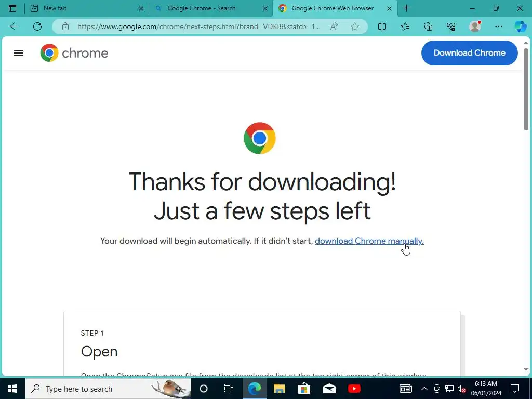View site information lock icon
Viewport: 532px width, 399px height.
tap(65, 26)
